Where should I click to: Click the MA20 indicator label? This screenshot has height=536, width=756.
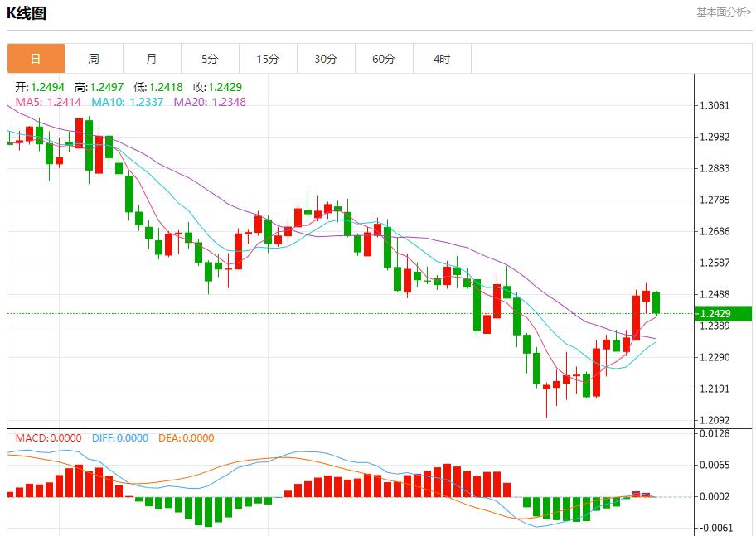[210, 102]
